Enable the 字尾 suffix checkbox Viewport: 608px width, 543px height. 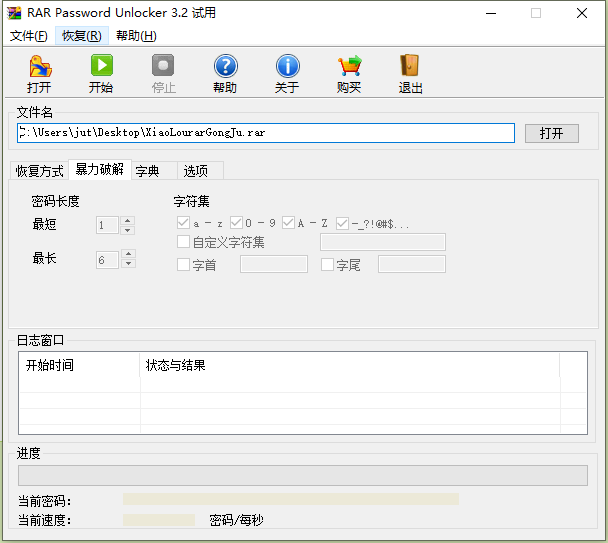(327, 265)
